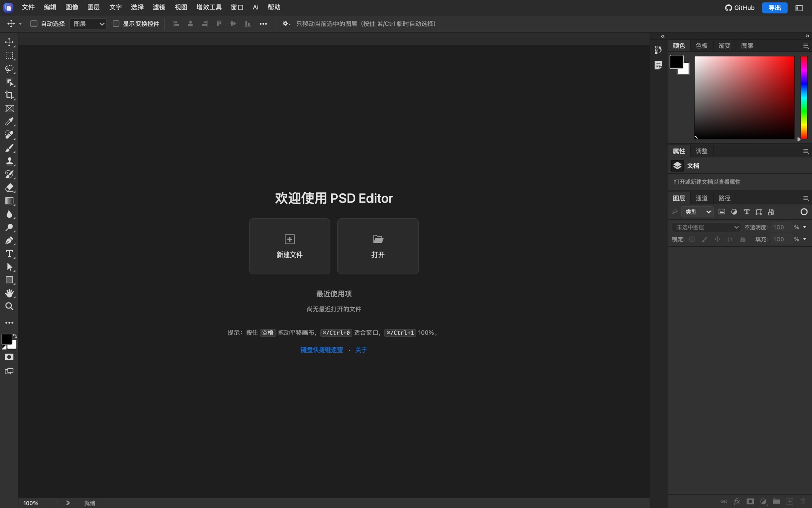This screenshot has width=812, height=508.
Task: Select the Rectangular Marquee tool
Action: (9, 55)
